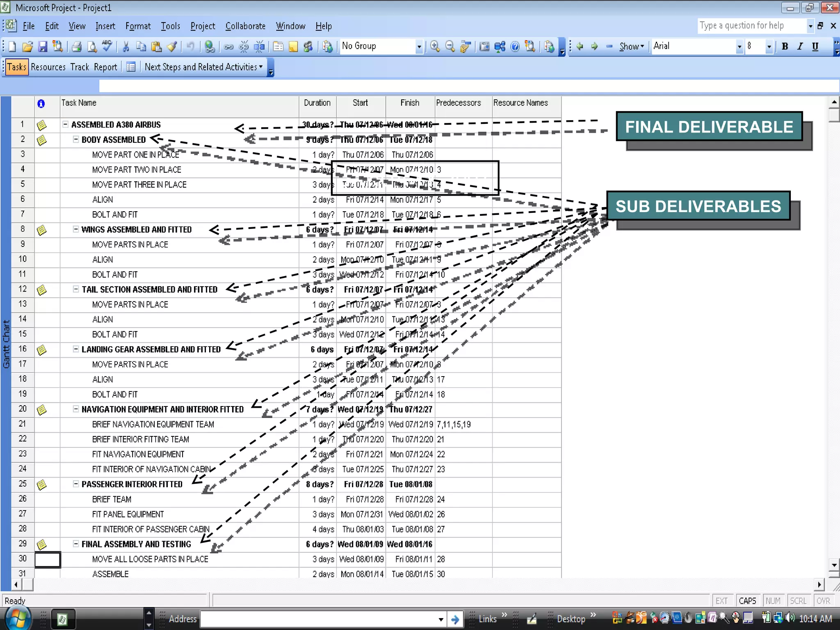The height and width of the screenshot is (630, 840).
Task: Zoom out on the Gantt chart
Action: click(x=450, y=47)
